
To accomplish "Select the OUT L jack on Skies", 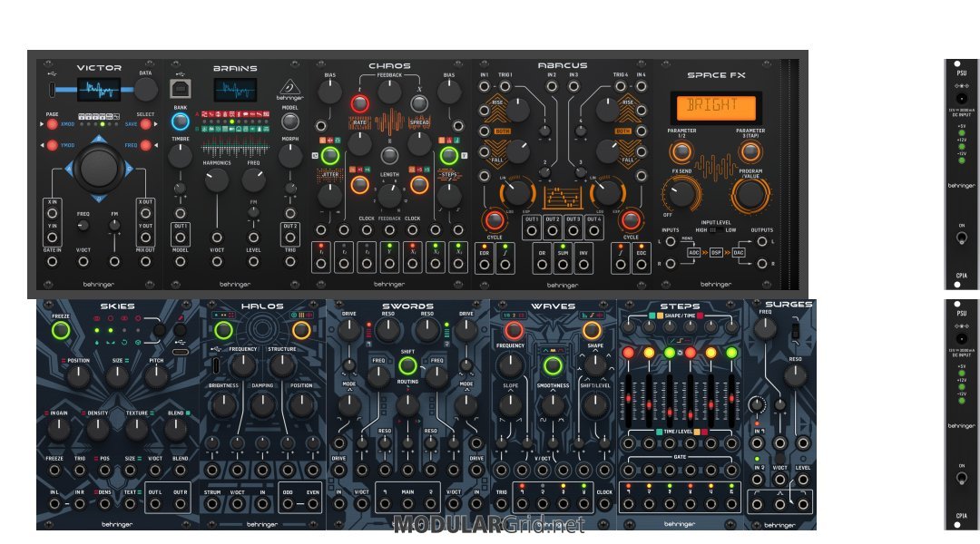I will click(x=155, y=503).
